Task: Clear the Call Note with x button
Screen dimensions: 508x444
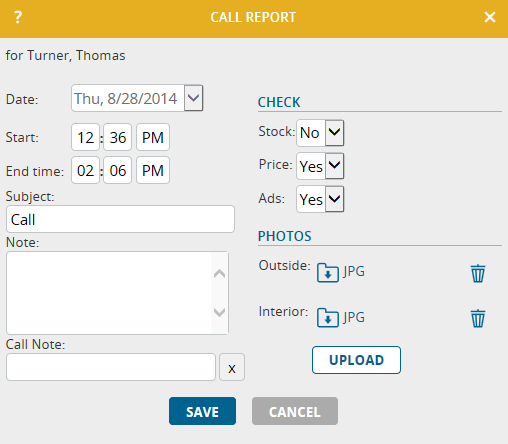Action: tap(232, 367)
